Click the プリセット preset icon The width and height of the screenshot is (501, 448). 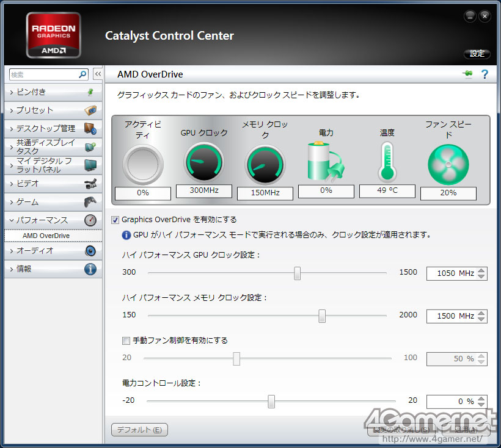tap(91, 110)
